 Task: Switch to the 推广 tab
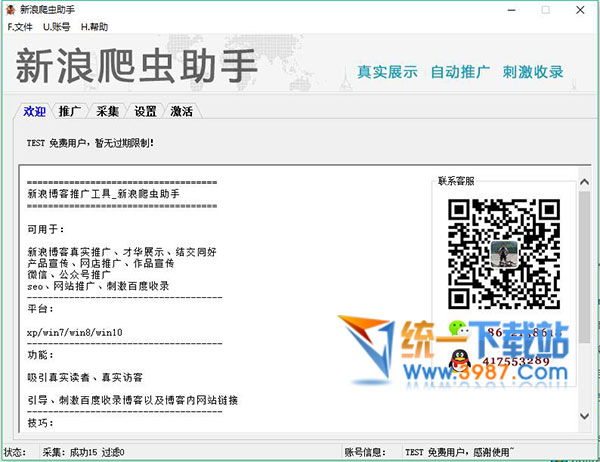[x=70, y=111]
